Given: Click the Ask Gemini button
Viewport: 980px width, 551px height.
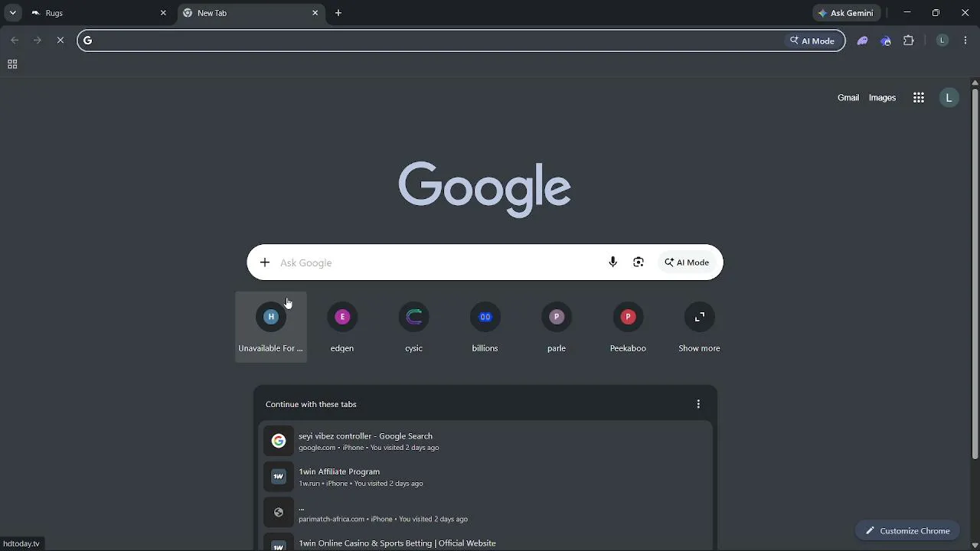Looking at the screenshot, I should 847,13.
